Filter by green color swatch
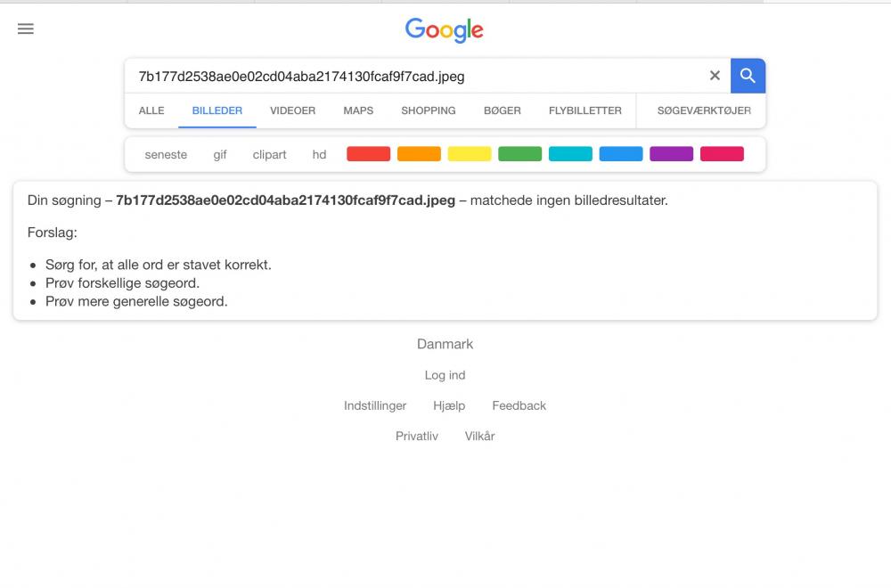891x588 pixels. [520, 154]
